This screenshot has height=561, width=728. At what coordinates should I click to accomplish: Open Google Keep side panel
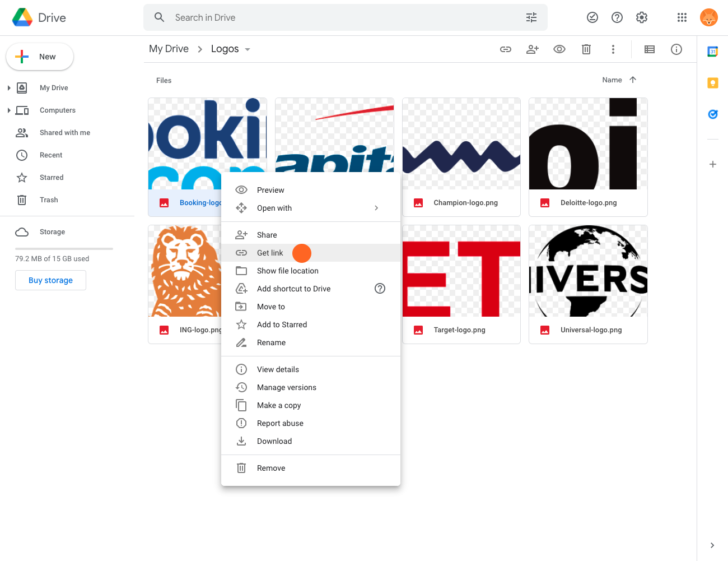(x=713, y=83)
